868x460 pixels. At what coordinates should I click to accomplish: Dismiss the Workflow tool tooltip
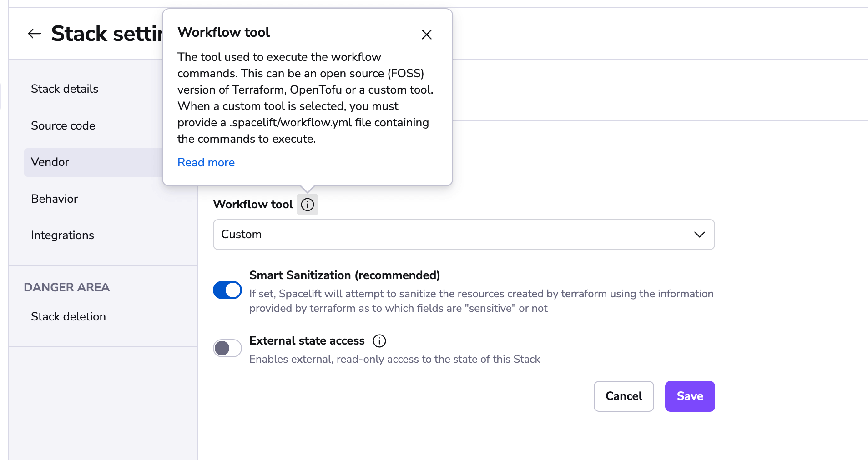[x=426, y=35]
